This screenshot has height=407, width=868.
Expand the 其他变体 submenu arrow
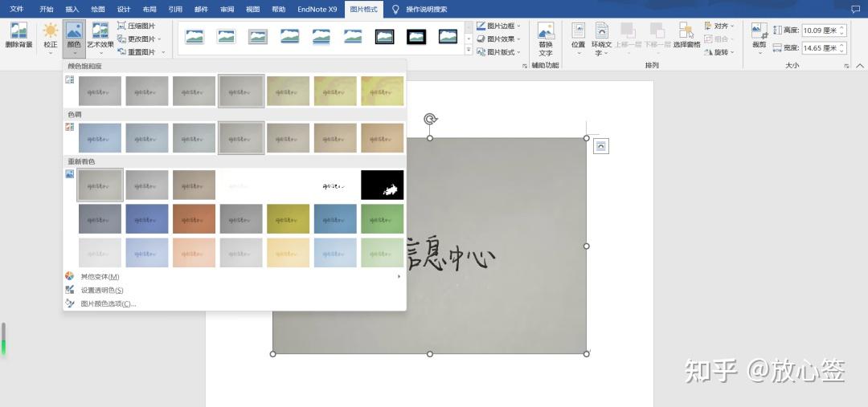(x=399, y=276)
